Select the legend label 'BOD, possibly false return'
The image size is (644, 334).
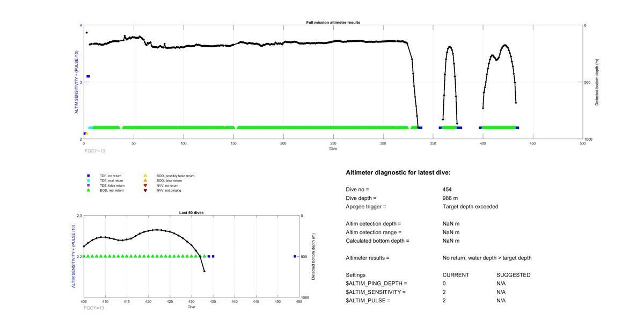click(175, 176)
